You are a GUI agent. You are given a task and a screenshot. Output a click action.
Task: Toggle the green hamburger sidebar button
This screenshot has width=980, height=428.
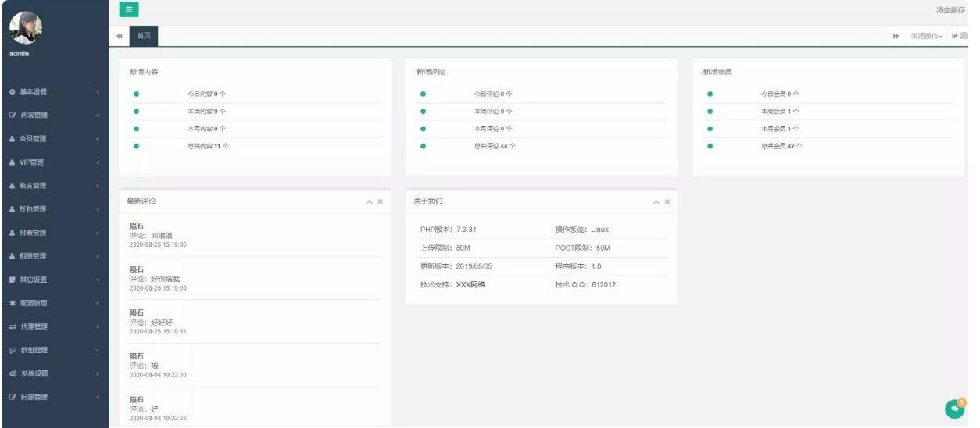pos(128,9)
